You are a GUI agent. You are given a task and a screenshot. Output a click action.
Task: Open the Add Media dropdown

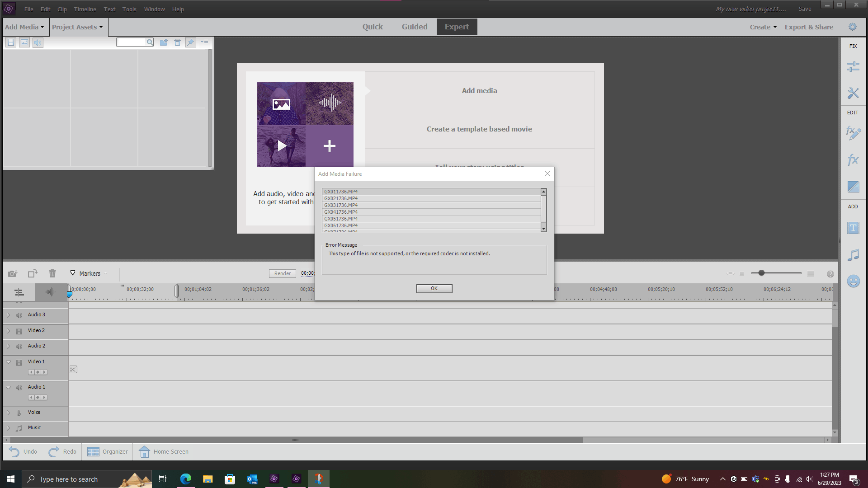coord(25,27)
